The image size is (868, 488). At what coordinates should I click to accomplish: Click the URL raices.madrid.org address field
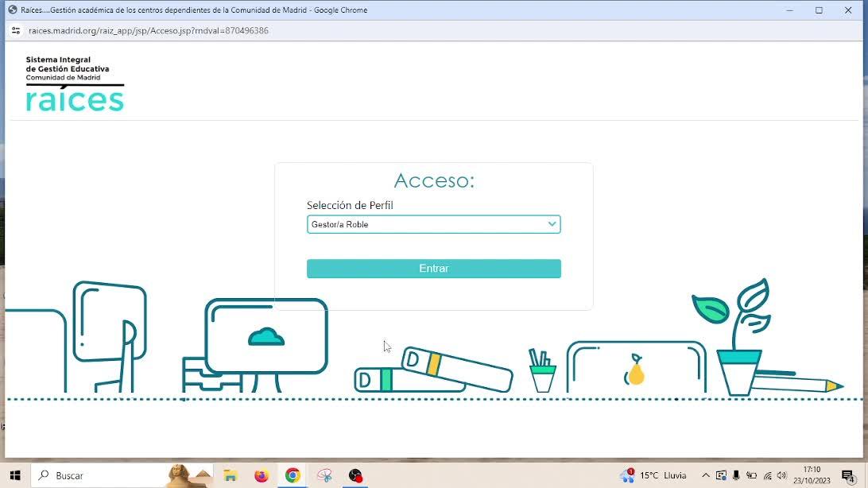click(149, 30)
